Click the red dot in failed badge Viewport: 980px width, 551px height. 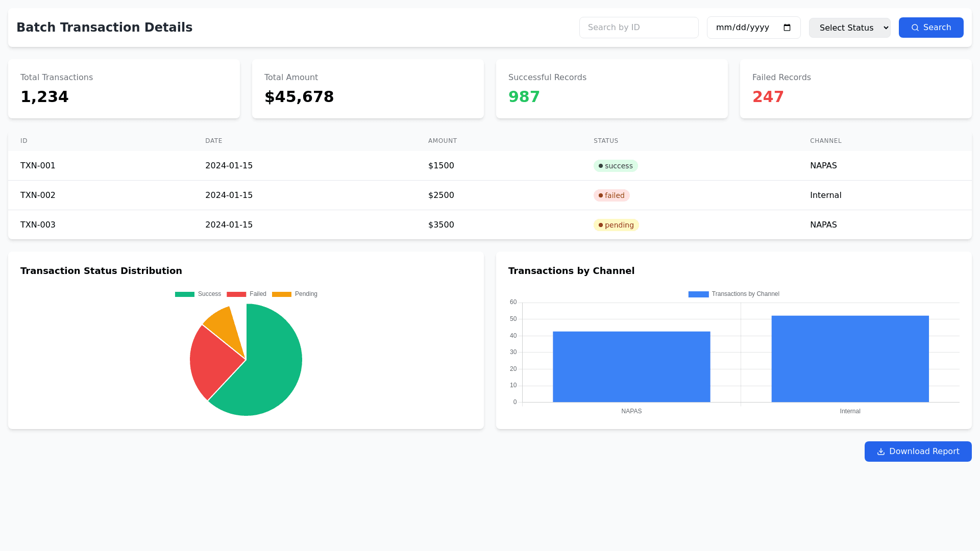(x=601, y=195)
